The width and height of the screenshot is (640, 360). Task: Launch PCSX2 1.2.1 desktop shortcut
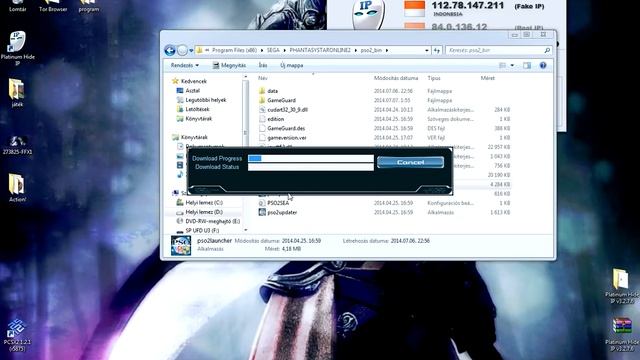(17, 336)
